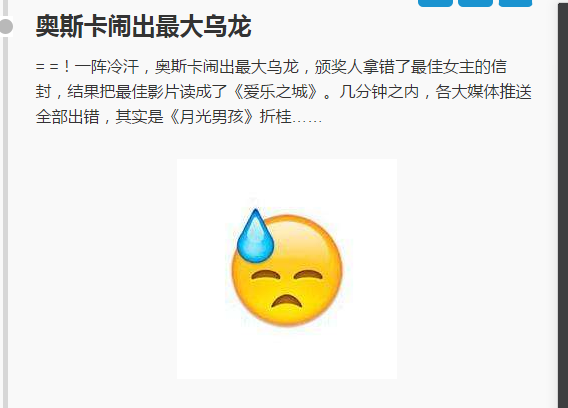Image resolution: width=568 pixels, height=408 pixels.
Task: Click the dark panel on right edge
Action: 563,204
